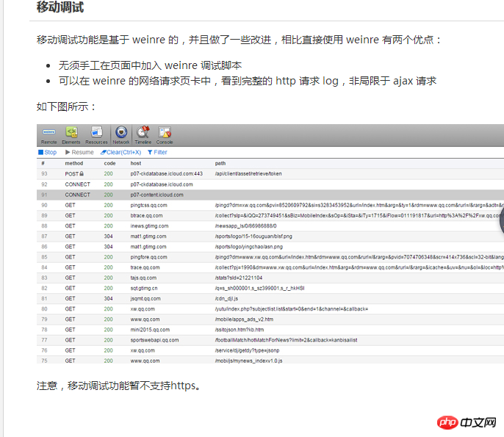Click path /cdn_djl.js

[x=226, y=298]
